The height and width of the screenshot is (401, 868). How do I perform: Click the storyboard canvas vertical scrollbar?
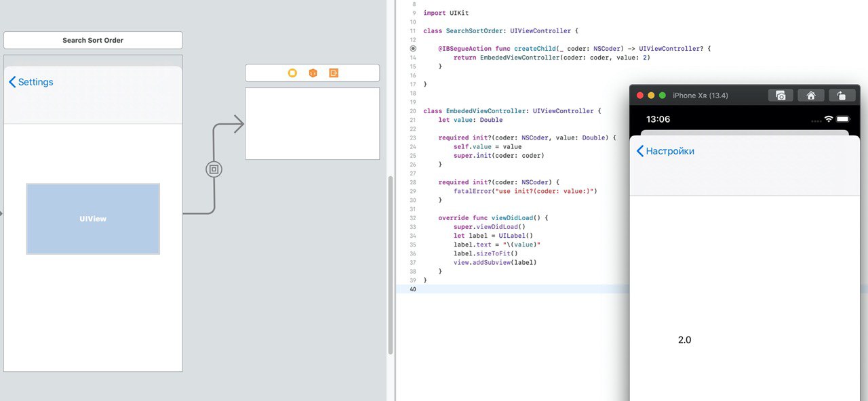point(390,264)
